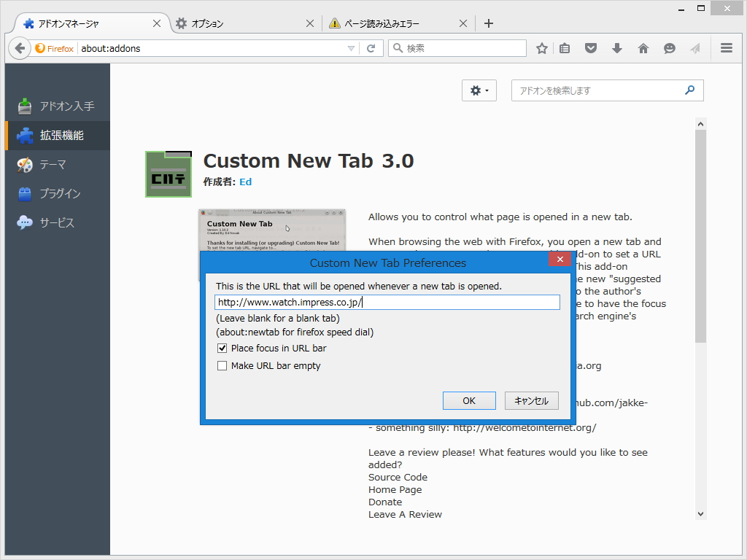This screenshot has height=560, width=747.
Task: Open the Firefox hamburger menu
Action: (726, 48)
